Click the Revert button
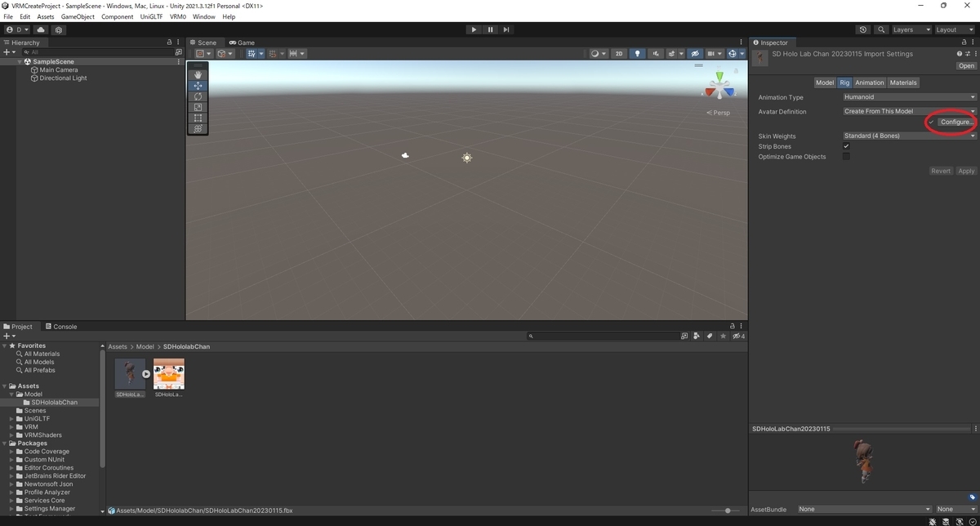The image size is (980, 526). pyautogui.click(x=941, y=171)
